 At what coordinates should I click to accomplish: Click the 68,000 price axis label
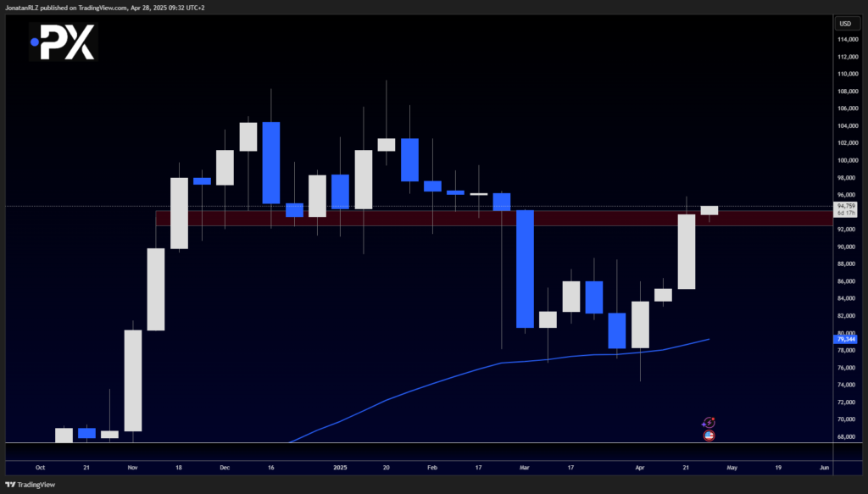click(x=848, y=436)
